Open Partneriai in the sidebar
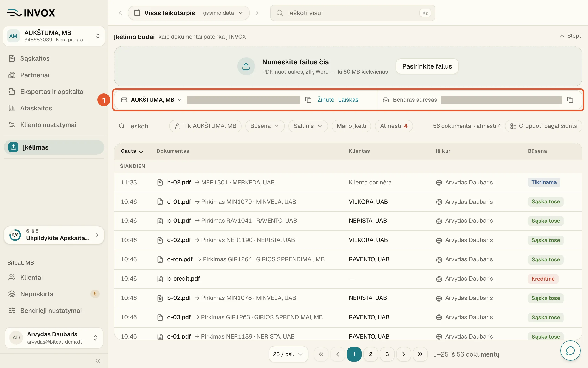 (54, 75)
